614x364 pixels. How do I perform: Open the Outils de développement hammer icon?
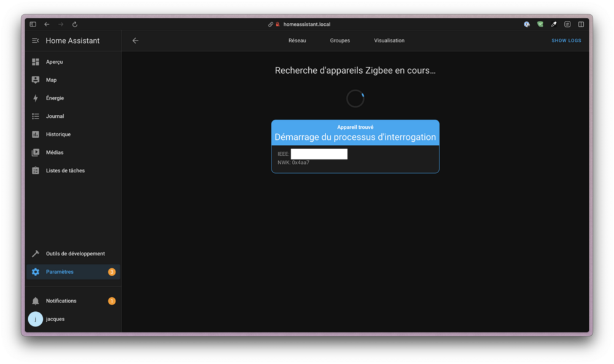(x=35, y=254)
